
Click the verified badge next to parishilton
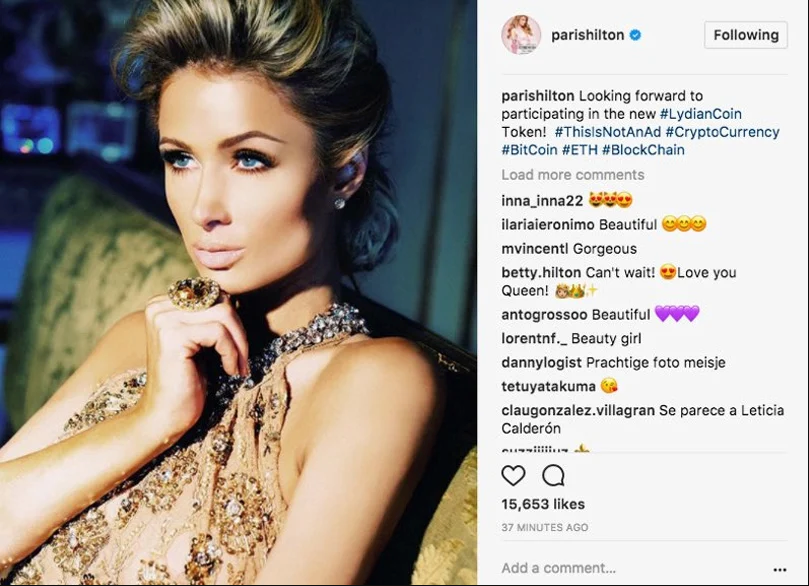636,35
